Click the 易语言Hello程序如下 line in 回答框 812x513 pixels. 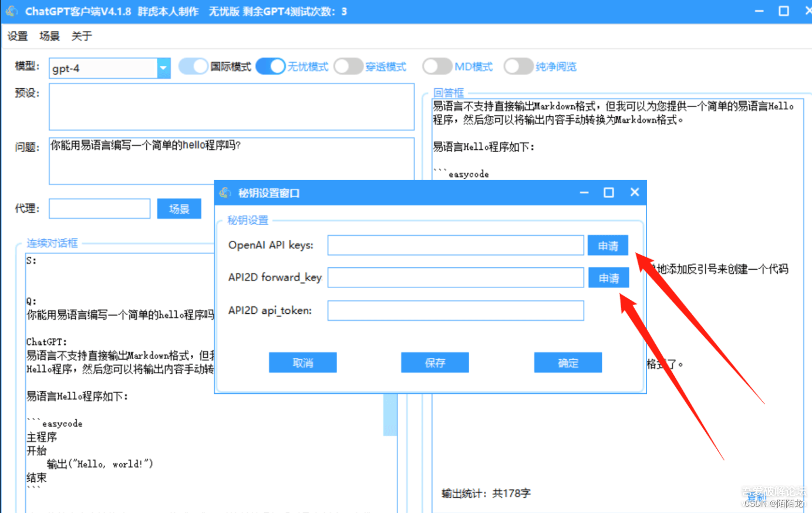coord(484,147)
